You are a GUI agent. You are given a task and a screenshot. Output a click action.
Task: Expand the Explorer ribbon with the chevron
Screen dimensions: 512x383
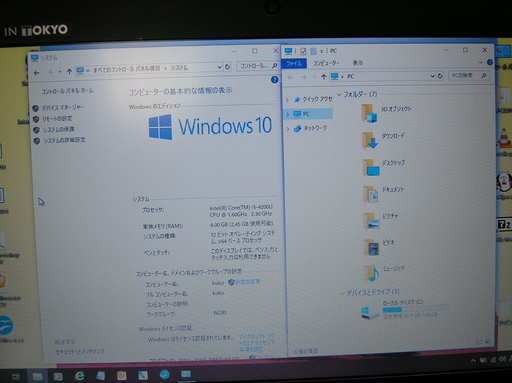480,62
